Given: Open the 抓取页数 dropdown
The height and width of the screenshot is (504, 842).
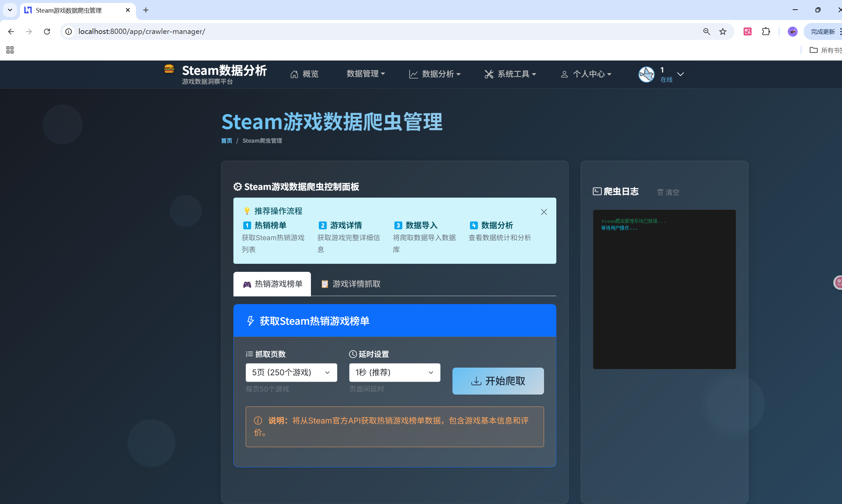Looking at the screenshot, I should point(291,373).
